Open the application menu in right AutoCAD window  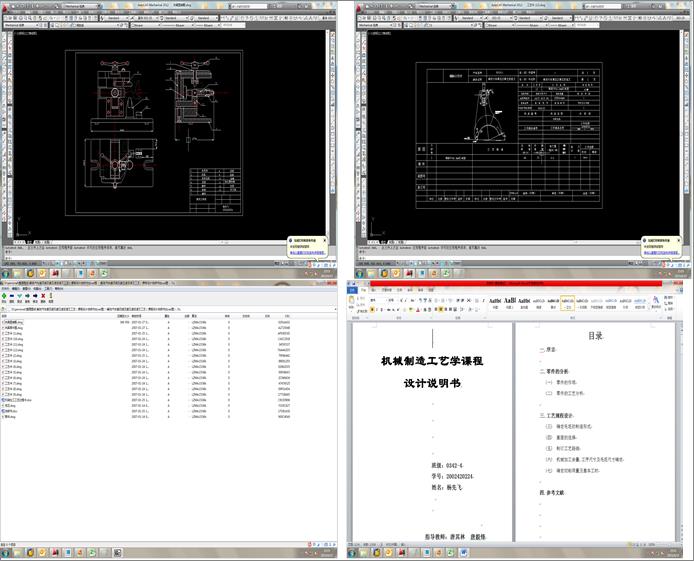(359, 7)
